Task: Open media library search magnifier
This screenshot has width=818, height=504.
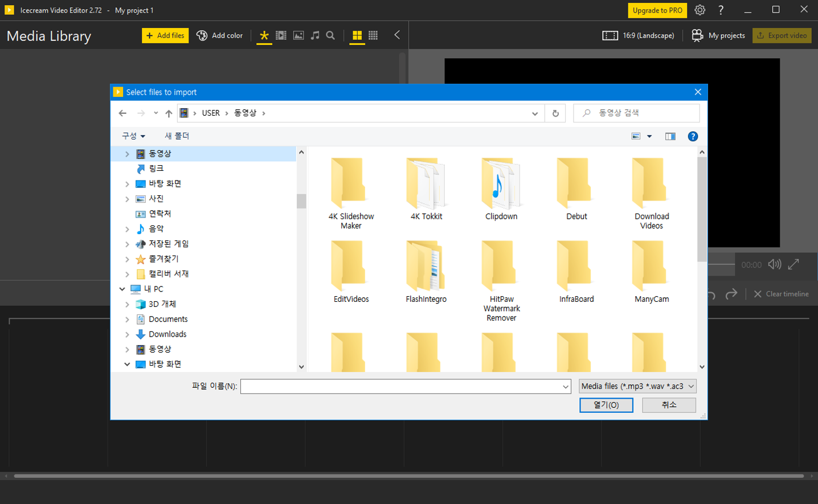Action: click(x=330, y=35)
